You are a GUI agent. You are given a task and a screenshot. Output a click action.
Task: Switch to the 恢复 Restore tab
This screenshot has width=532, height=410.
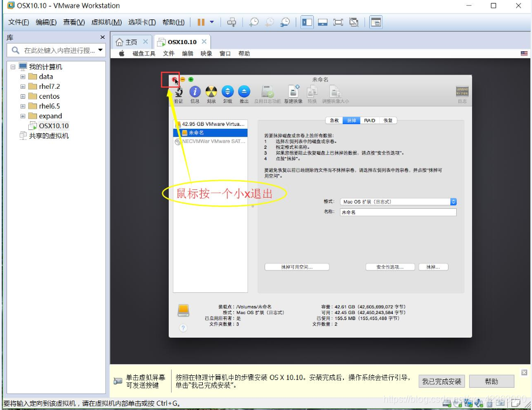[388, 121]
